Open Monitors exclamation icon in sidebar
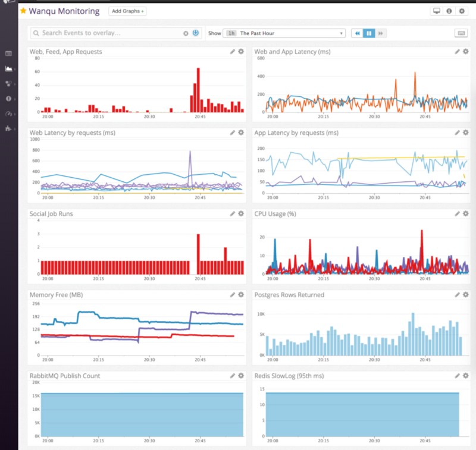 coord(9,99)
